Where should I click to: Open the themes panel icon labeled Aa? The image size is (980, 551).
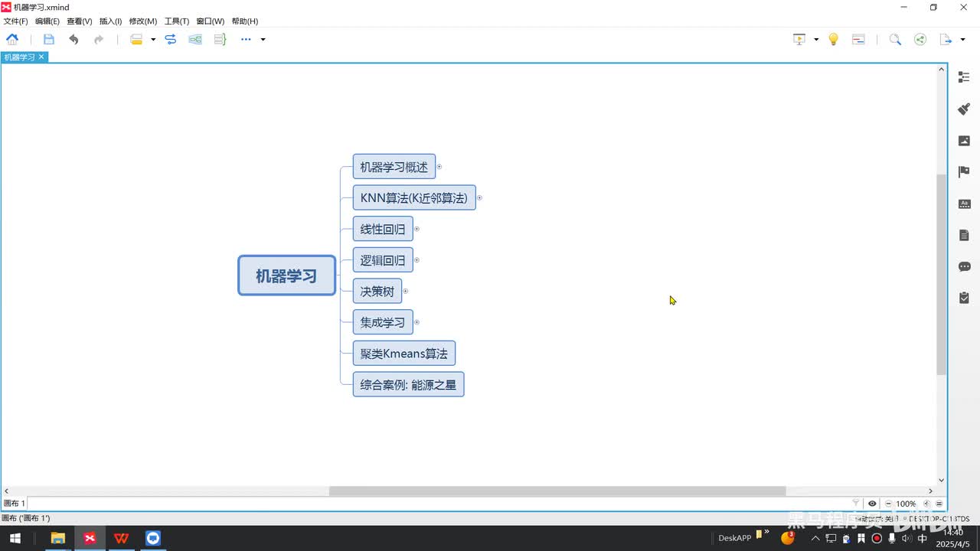[x=964, y=204]
